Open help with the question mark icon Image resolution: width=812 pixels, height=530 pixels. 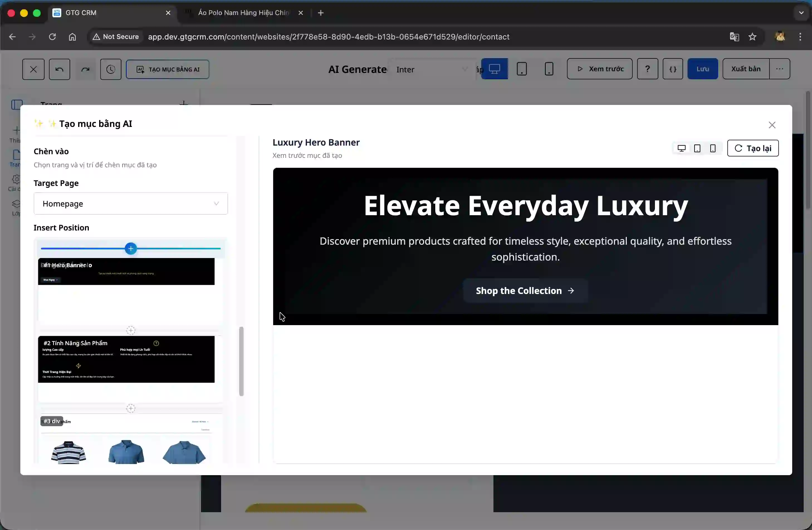[647, 69]
